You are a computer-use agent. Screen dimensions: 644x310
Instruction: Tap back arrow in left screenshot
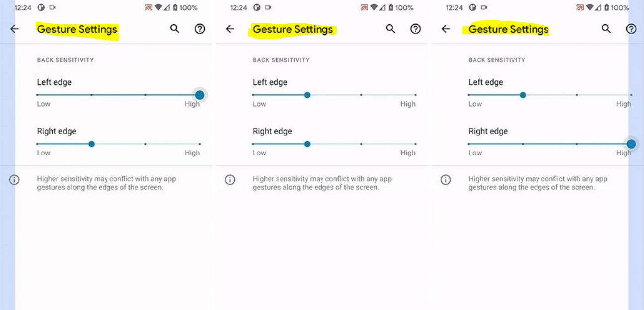coord(14,29)
